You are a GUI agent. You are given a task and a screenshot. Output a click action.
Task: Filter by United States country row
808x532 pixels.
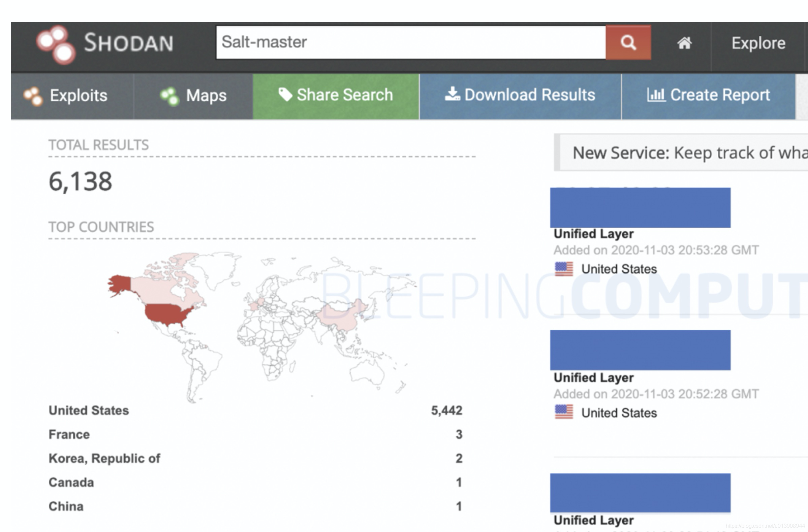click(x=89, y=410)
